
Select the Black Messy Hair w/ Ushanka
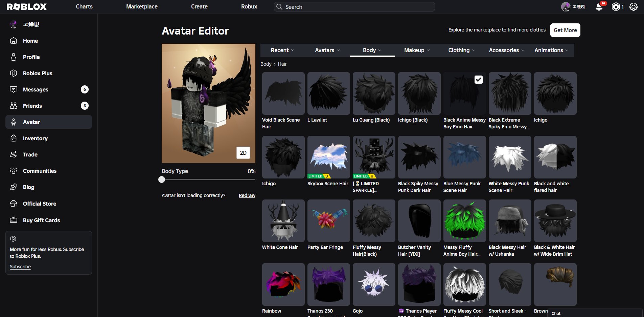510,221
